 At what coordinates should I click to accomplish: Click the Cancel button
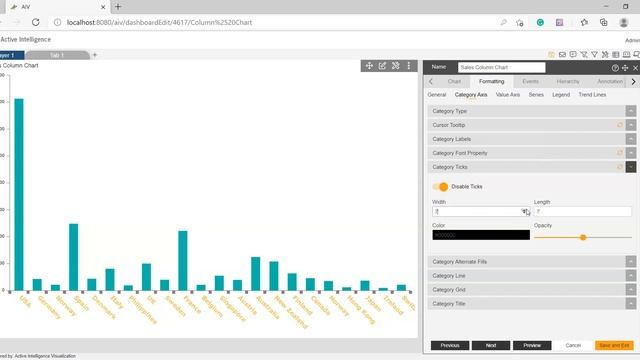click(x=573, y=345)
